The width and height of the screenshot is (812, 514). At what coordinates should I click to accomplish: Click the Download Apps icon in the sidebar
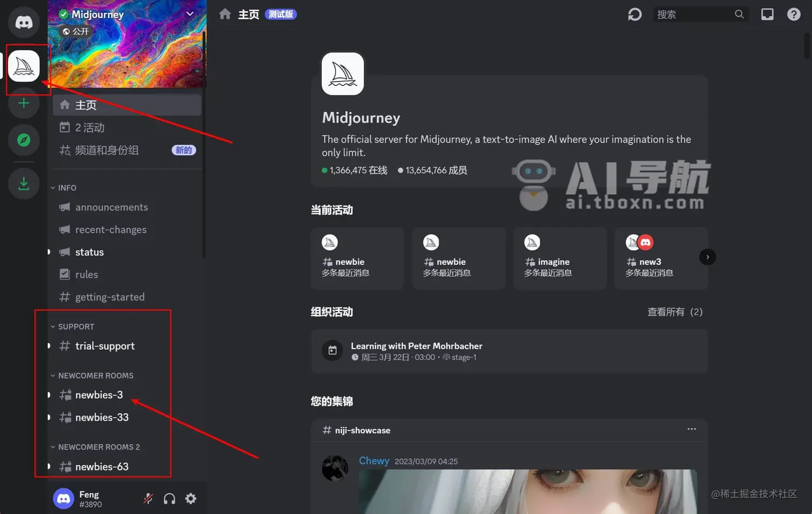[23, 183]
